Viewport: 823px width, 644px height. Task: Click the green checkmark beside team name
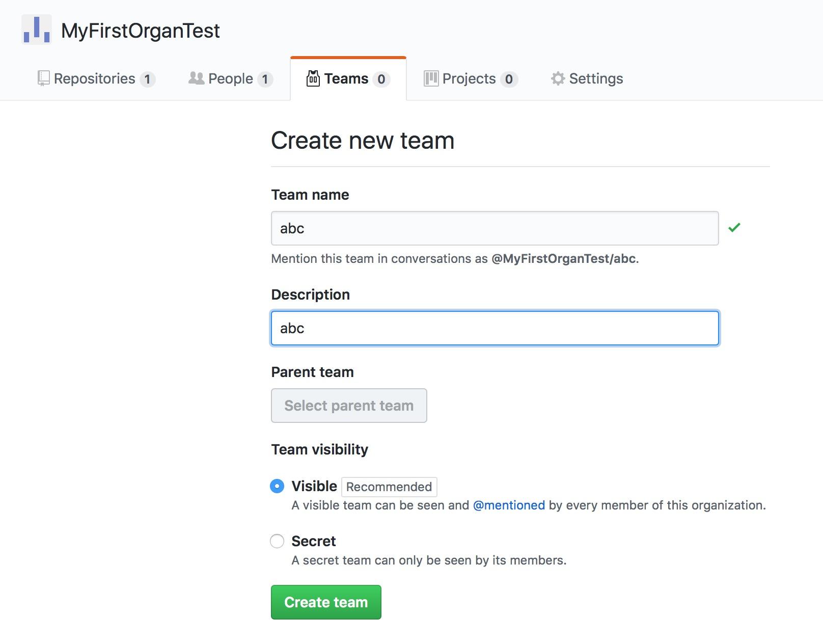pyautogui.click(x=734, y=228)
